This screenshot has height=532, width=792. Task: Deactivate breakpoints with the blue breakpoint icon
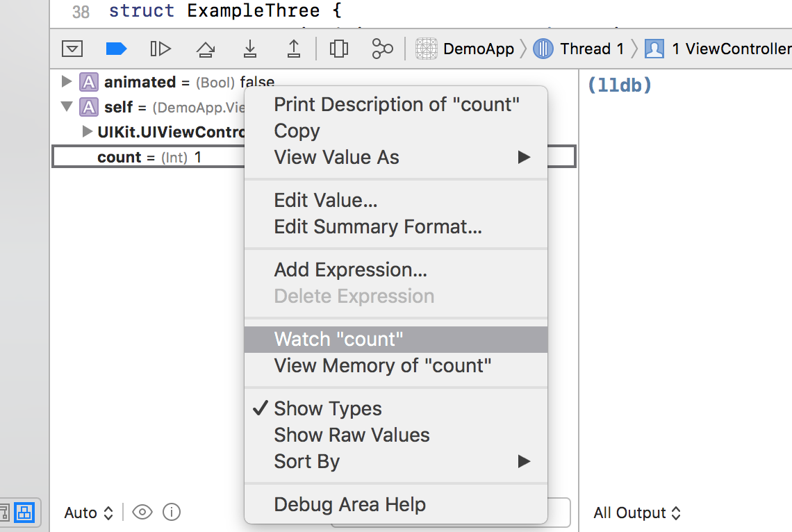click(116, 49)
